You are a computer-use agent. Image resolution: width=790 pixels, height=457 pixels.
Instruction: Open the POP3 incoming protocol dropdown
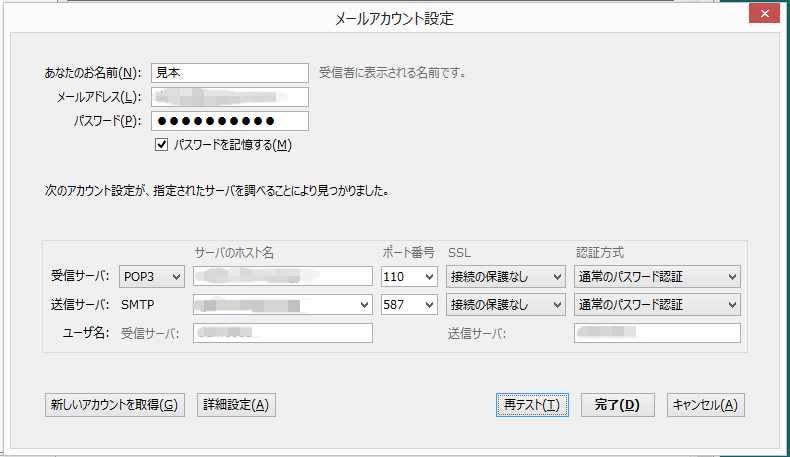pyautogui.click(x=152, y=276)
